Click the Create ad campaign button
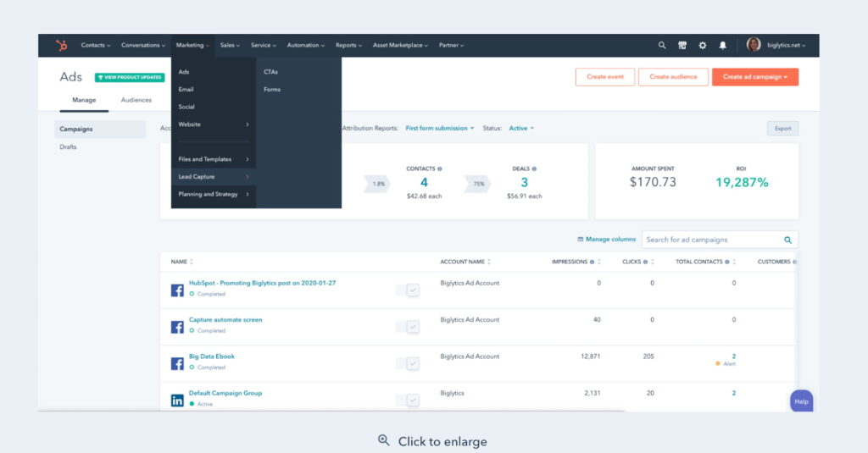Screen dimensions: 868x453 point(755,77)
